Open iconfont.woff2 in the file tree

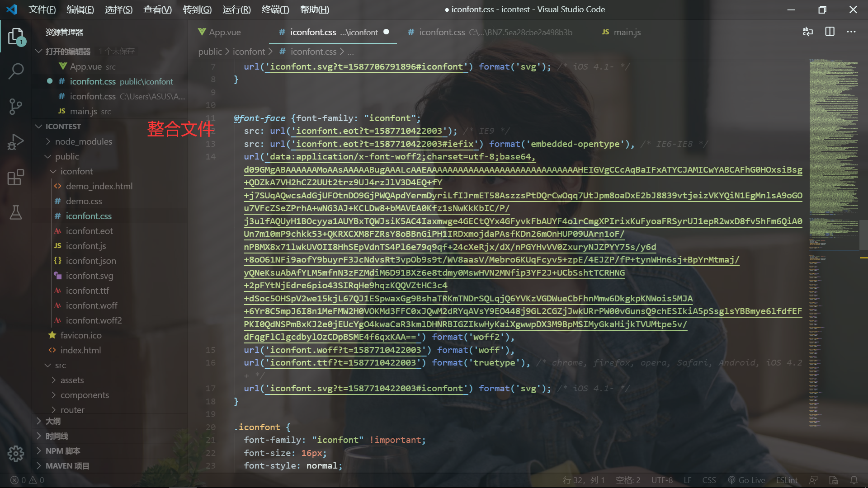94,320
